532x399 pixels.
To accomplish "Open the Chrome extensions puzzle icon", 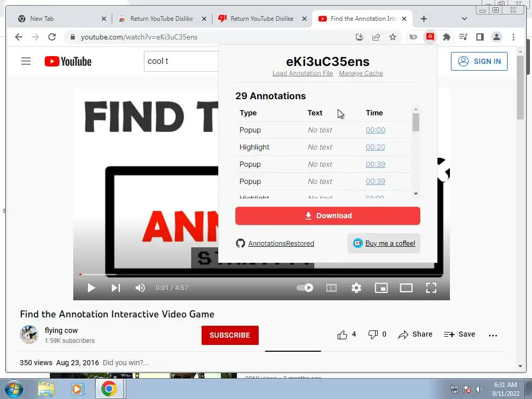I will point(446,37).
